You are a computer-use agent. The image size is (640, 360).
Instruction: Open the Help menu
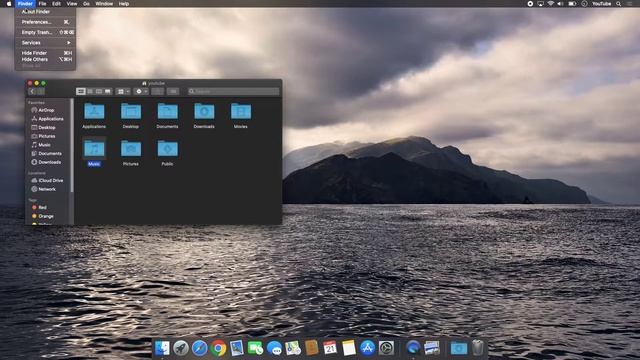[124, 4]
